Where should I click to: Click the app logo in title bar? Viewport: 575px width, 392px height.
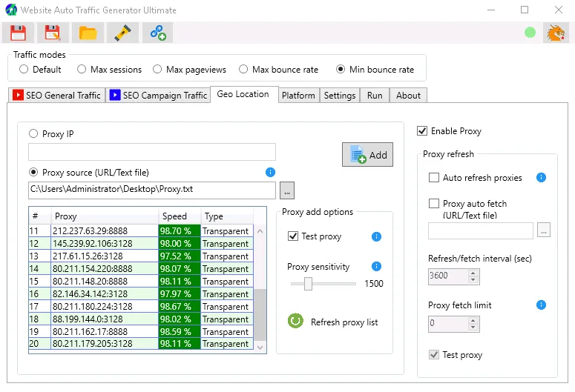[11, 10]
